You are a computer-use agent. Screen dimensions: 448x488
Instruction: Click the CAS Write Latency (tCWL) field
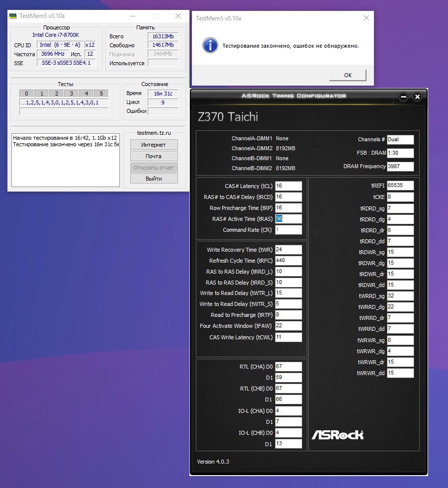tap(288, 337)
